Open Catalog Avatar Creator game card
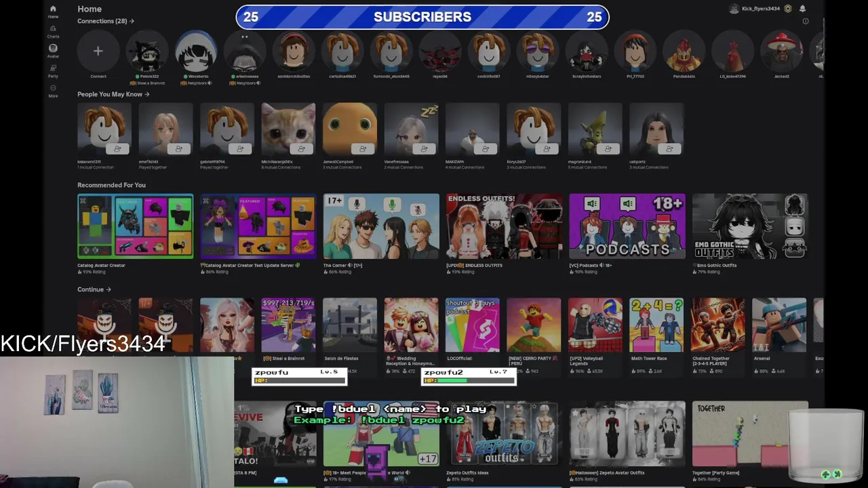The height and width of the screenshot is (488, 868). [135, 226]
